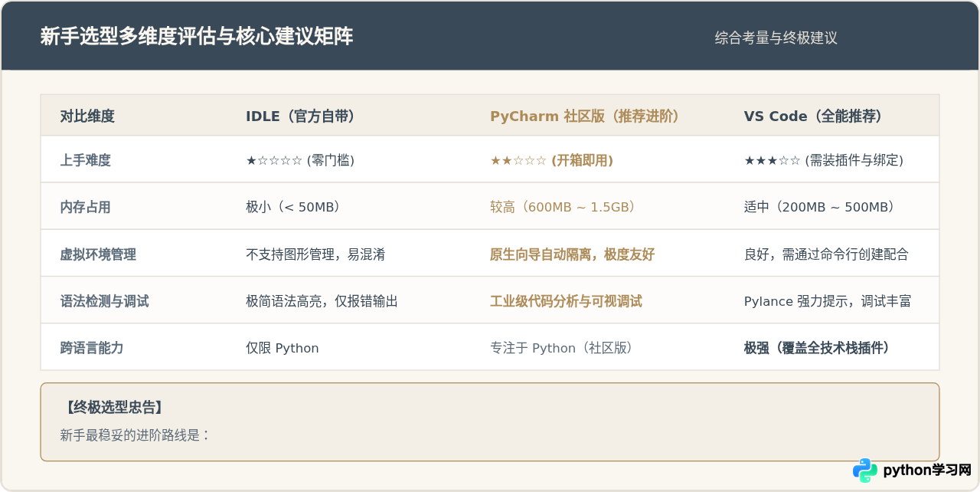Screen dimensions: 980x492
Task: Click the 'python学习网' watermark text
Action: pyautogui.click(x=927, y=471)
